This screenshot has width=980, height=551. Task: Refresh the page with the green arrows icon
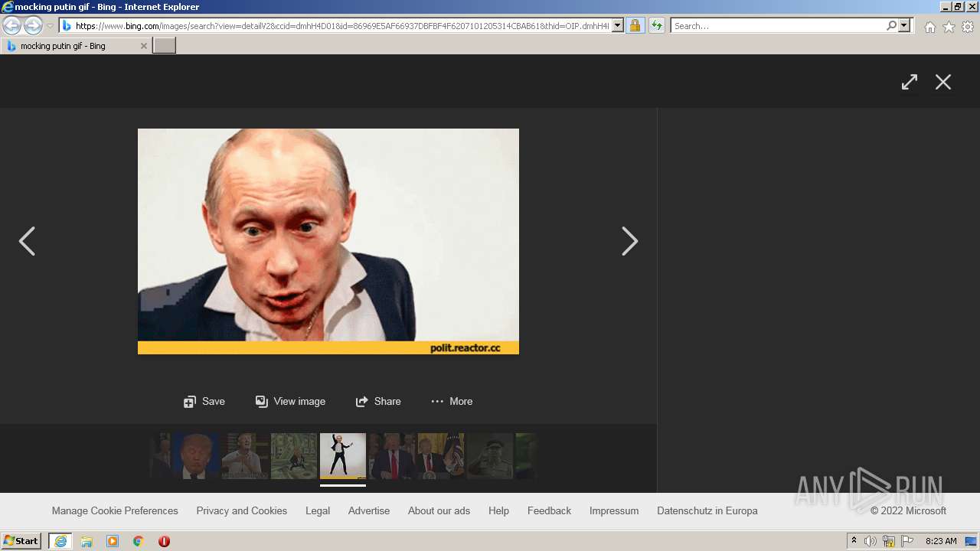pyautogui.click(x=657, y=26)
